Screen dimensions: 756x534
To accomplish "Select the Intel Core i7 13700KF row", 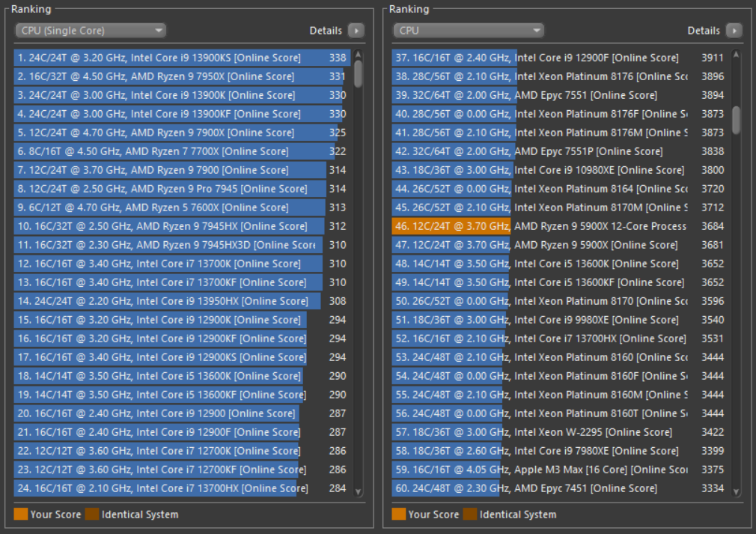I will [x=182, y=282].
